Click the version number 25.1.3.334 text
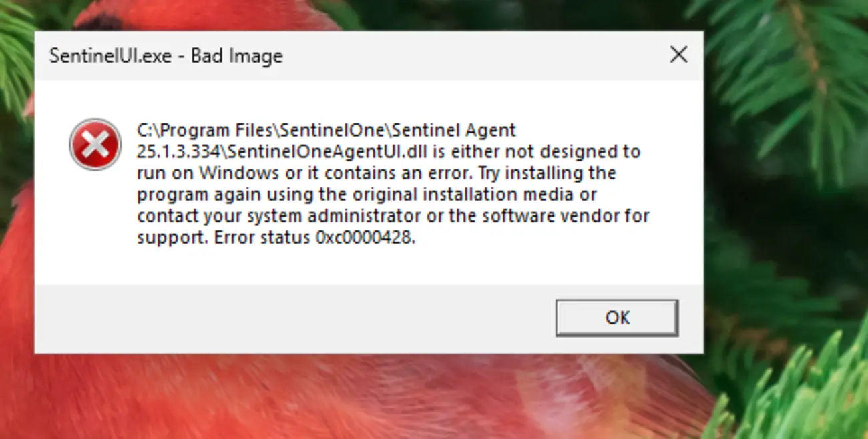Viewport: 868px width, 439px height. pos(179,151)
